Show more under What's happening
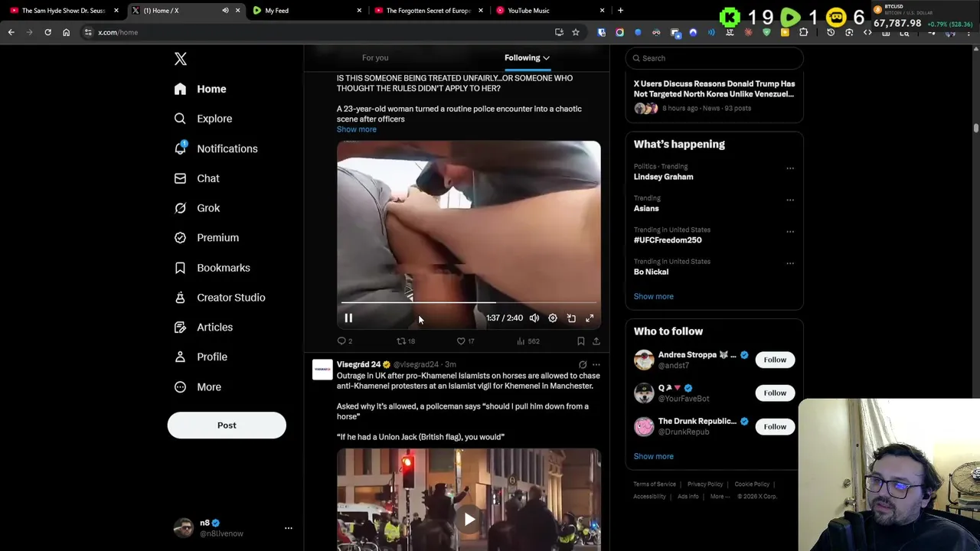Image resolution: width=980 pixels, height=551 pixels. 653,296
